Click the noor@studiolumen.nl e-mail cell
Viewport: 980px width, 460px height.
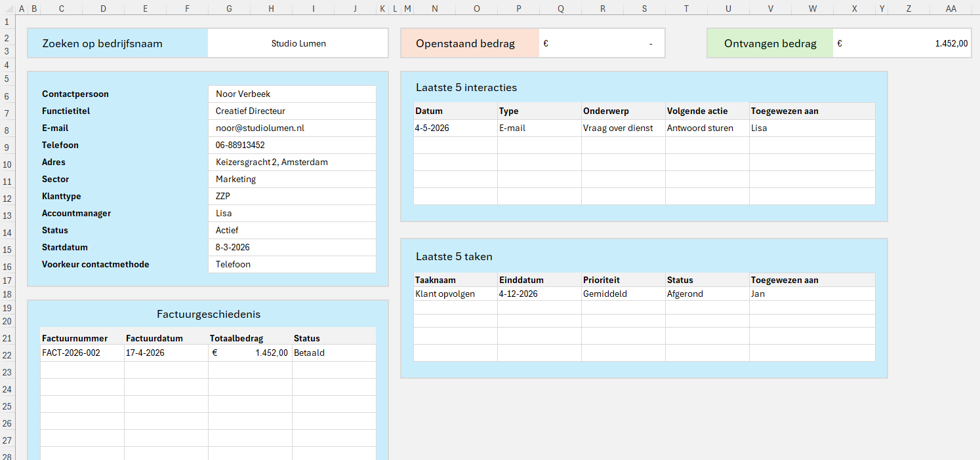pos(291,128)
